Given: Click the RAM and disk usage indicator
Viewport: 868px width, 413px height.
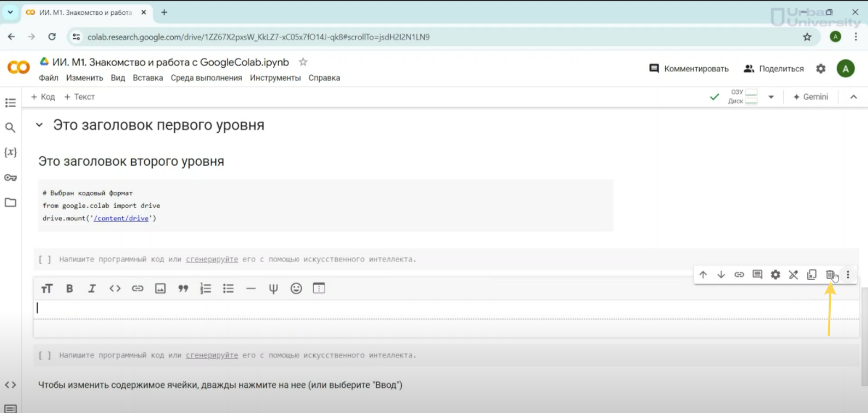Looking at the screenshot, I should point(743,97).
